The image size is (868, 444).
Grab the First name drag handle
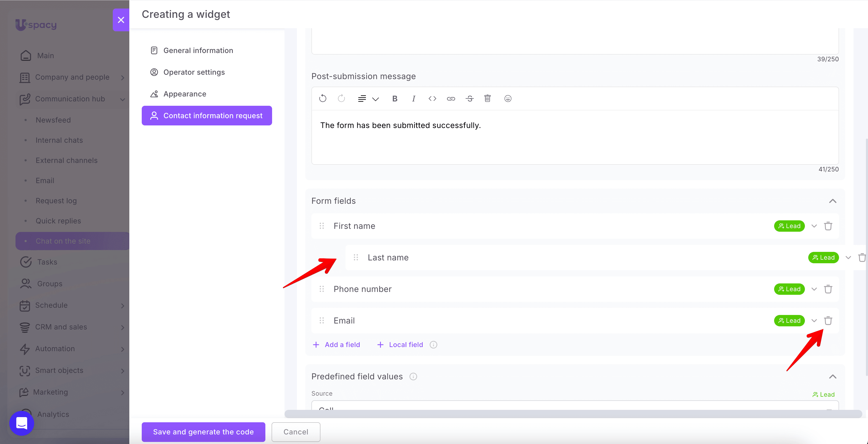click(322, 226)
